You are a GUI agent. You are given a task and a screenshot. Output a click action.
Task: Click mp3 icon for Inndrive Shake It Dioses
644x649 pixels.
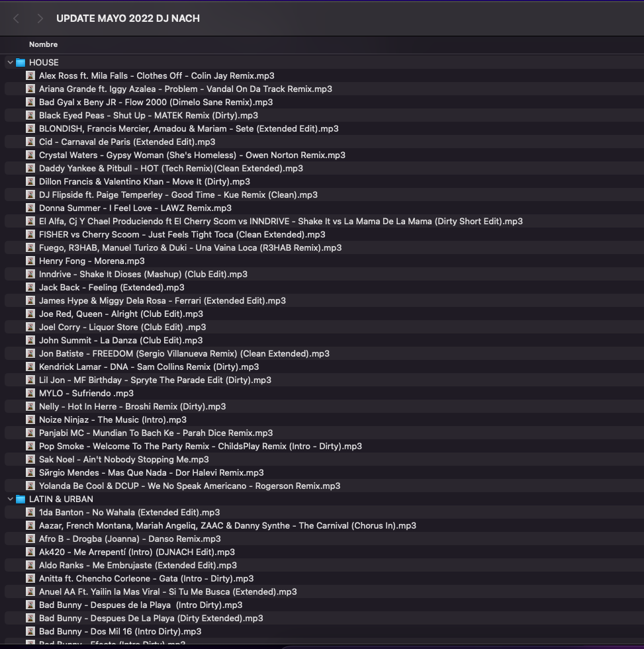[x=30, y=275]
